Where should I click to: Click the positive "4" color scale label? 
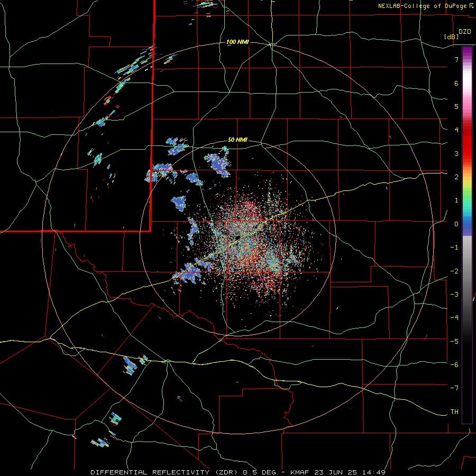(456, 130)
